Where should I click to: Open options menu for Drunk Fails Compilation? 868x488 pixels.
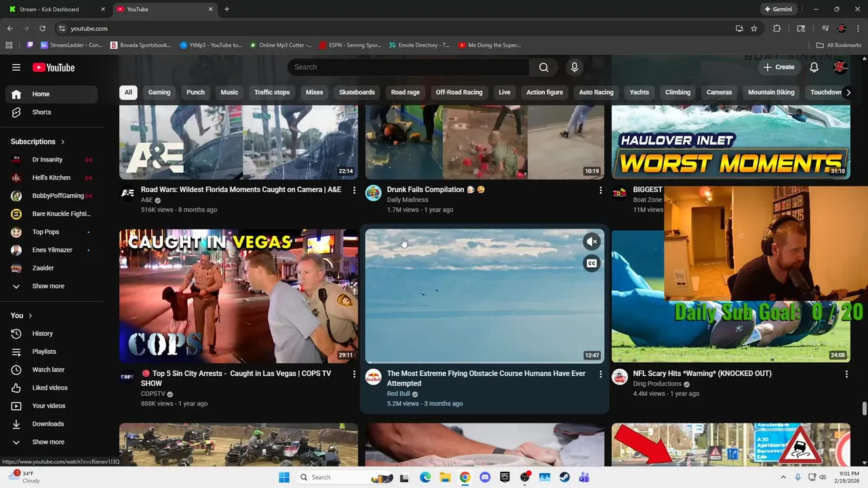point(600,190)
